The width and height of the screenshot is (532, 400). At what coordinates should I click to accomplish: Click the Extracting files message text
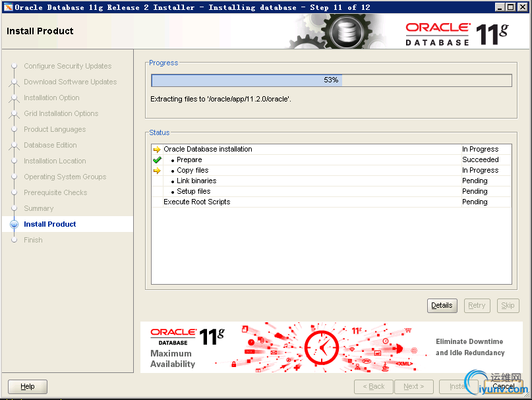click(221, 99)
